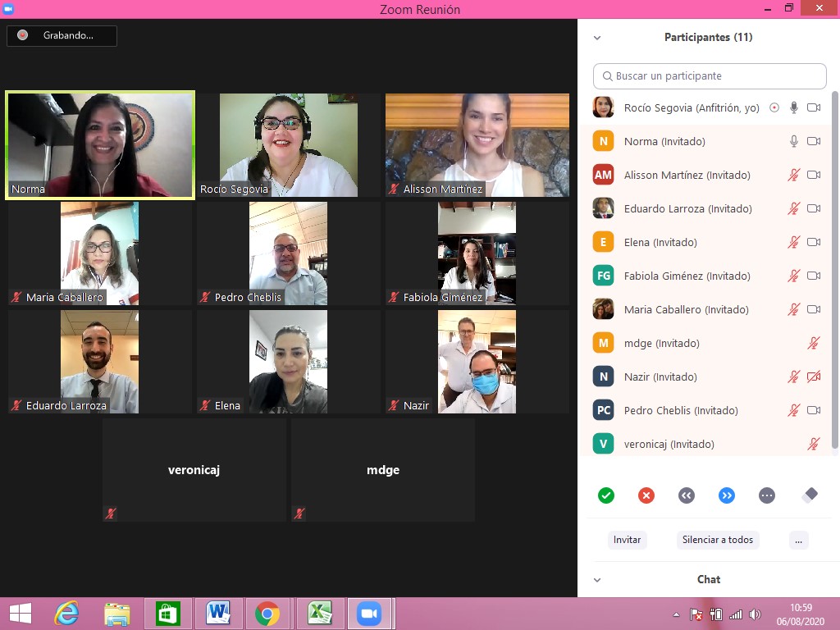Click the Silenciar a todos button
Image resolution: width=840 pixels, height=630 pixels.
pos(717,540)
